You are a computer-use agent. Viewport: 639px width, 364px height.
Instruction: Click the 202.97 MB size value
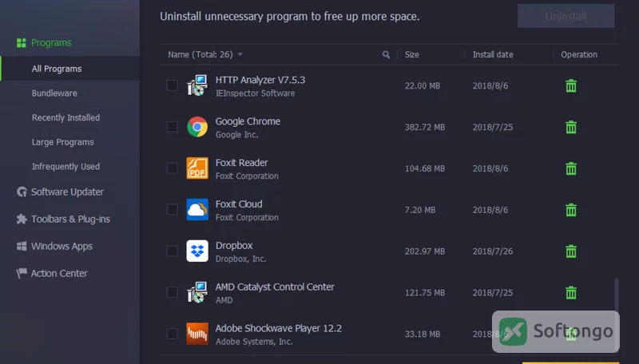click(425, 251)
